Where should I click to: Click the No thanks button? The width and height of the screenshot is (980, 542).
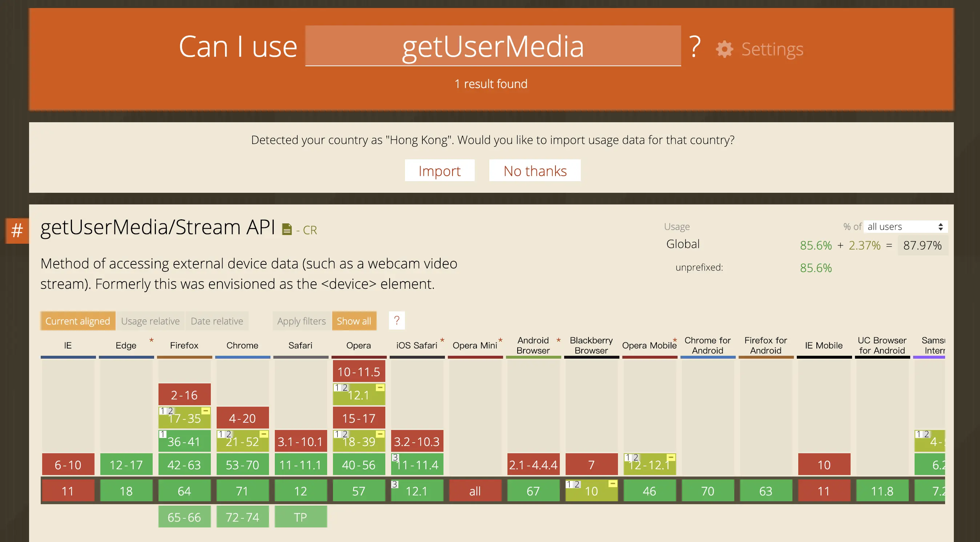click(x=534, y=171)
